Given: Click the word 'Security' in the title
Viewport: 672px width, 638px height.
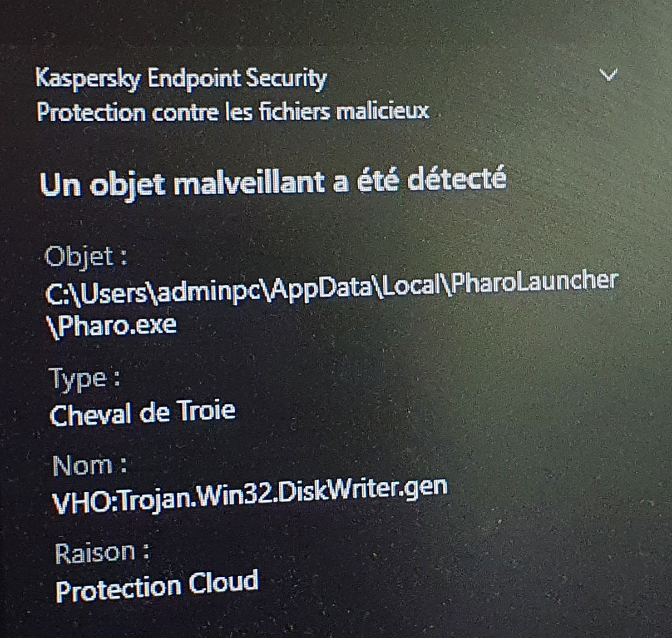Looking at the screenshot, I should pyautogui.click(x=286, y=79).
